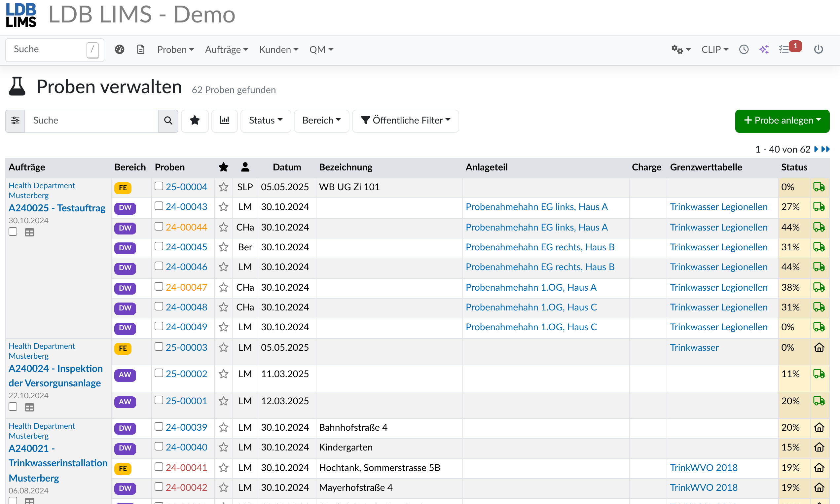Star sample 24-00039 as favorite
This screenshot has width=840, height=504.
[x=224, y=427]
